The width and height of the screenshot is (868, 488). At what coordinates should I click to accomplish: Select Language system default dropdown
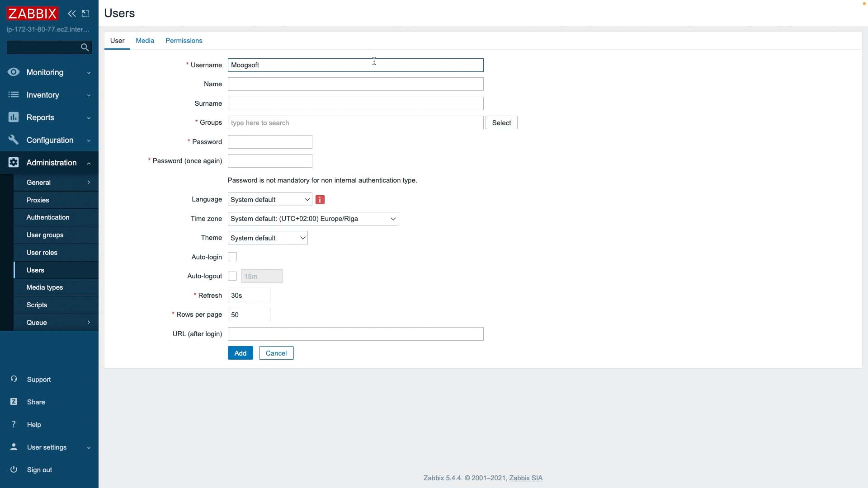tap(269, 199)
